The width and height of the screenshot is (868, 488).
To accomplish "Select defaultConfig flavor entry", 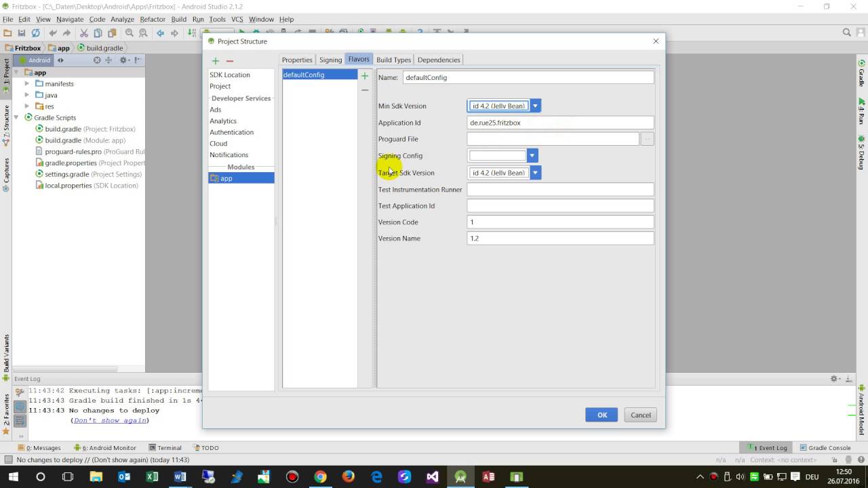I will (x=319, y=75).
